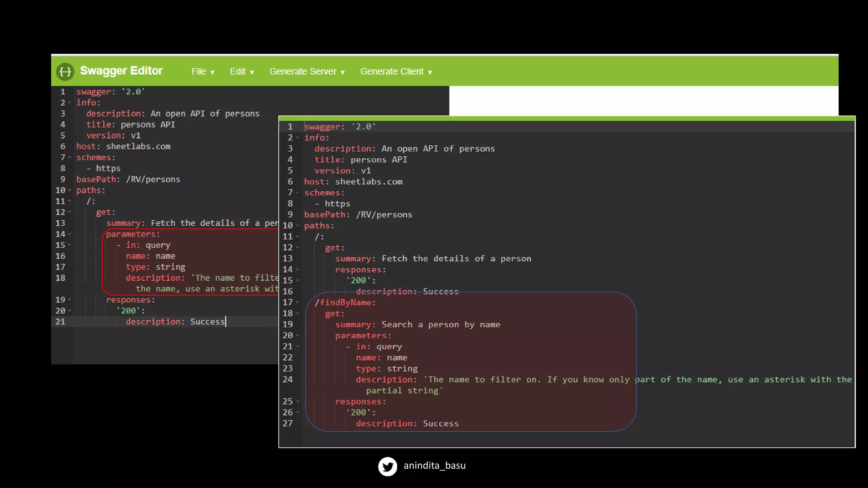Collapse /findByName path at right line 17

298,302
